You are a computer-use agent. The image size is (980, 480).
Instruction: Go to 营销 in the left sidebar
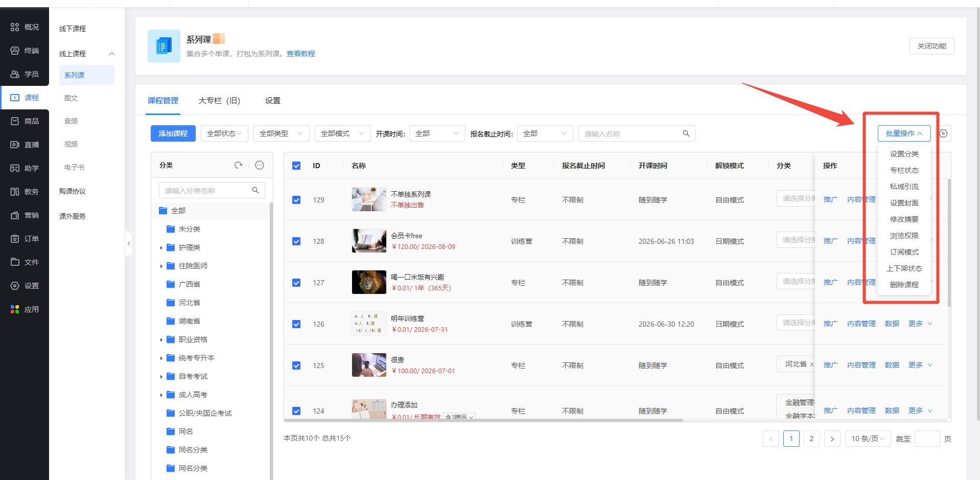coord(25,215)
